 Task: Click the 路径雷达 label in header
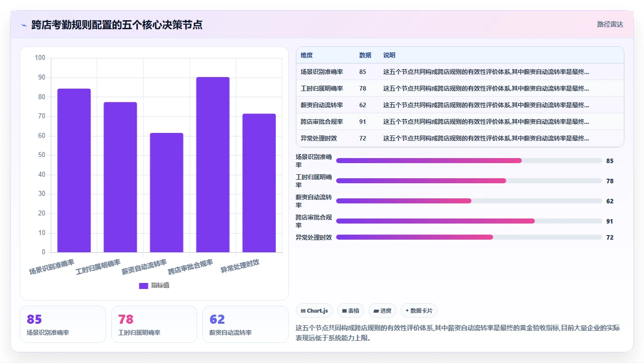pos(610,24)
